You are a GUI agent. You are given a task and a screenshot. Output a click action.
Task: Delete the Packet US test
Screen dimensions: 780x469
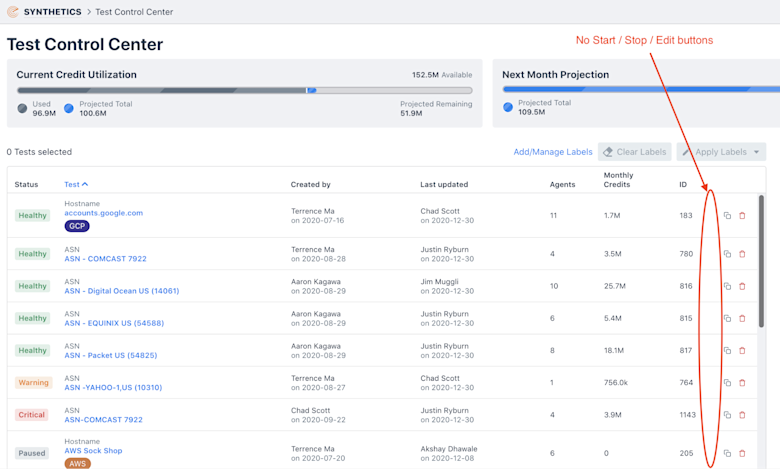tap(742, 351)
